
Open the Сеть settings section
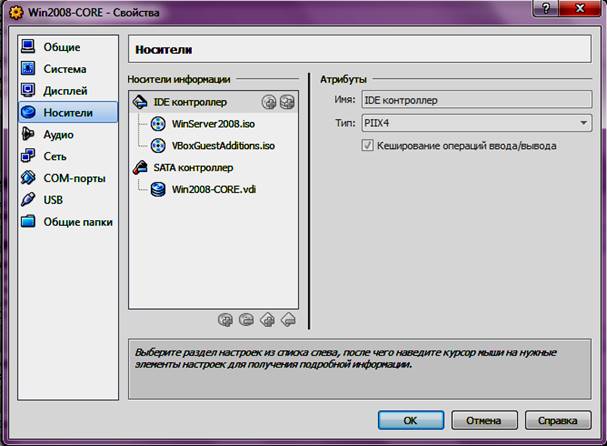coord(68,156)
